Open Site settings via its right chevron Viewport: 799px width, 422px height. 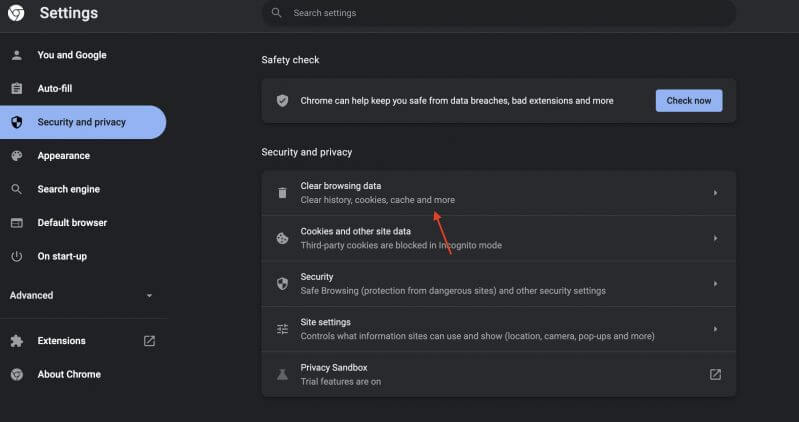715,329
